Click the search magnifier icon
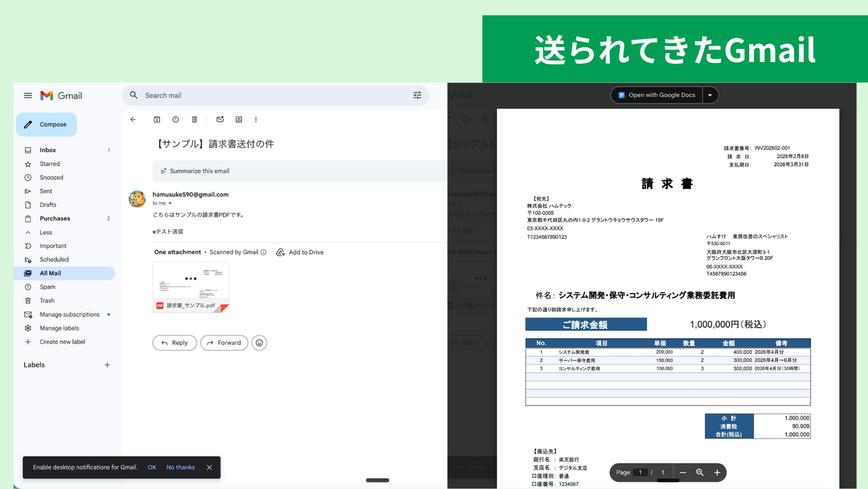Image resolution: width=868 pixels, height=489 pixels. pos(134,95)
